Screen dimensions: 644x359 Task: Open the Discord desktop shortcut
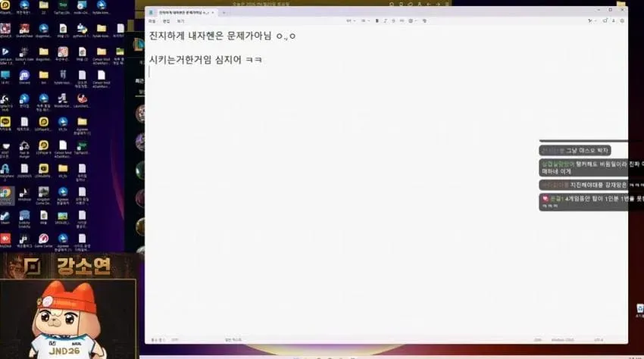click(24, 76)
